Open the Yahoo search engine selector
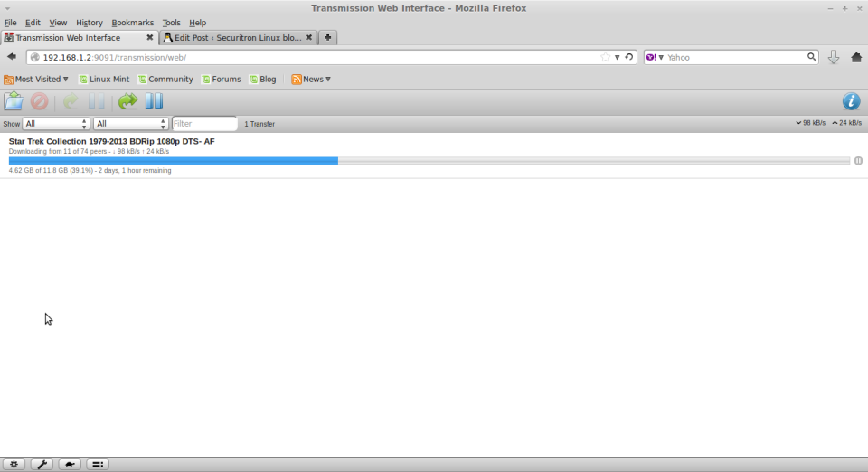868x472 pixels. [655, 57]
